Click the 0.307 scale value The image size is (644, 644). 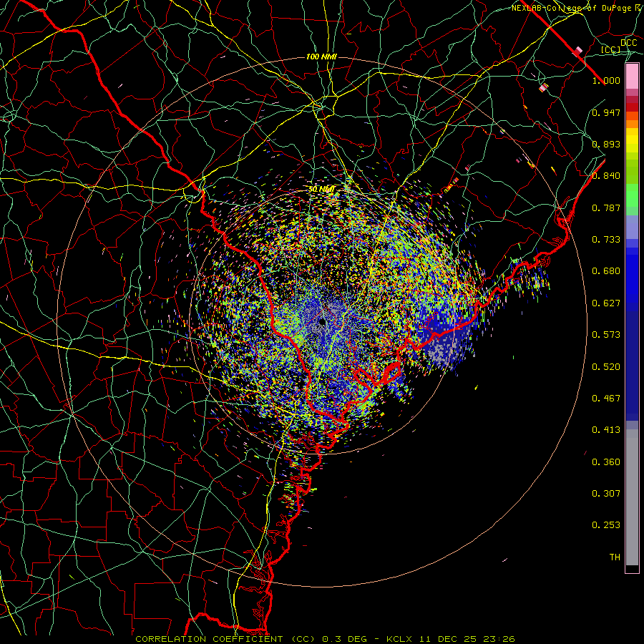pos(606,494)
